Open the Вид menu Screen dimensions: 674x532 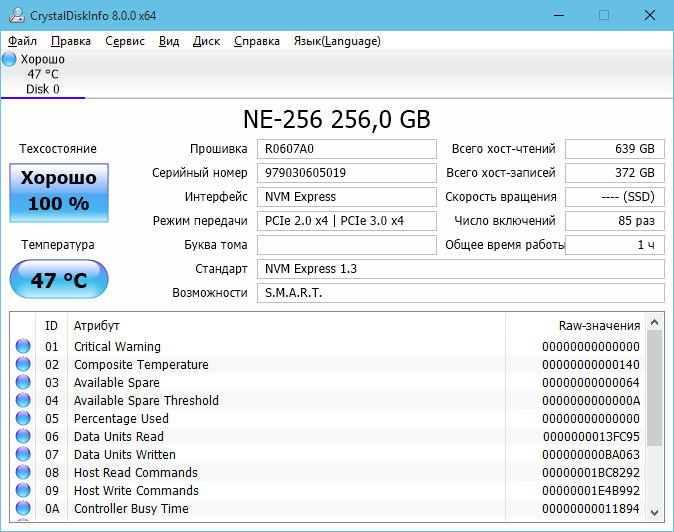169,41
